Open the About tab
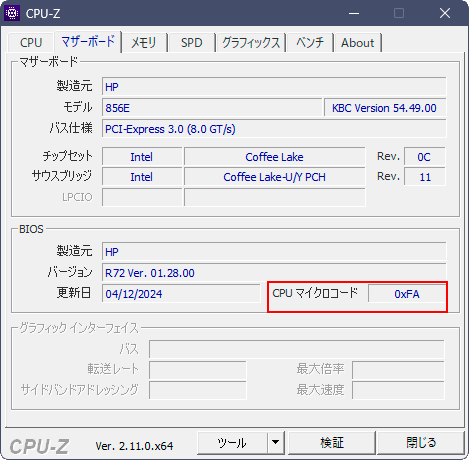The image size is (469, 460). (358, 43)
